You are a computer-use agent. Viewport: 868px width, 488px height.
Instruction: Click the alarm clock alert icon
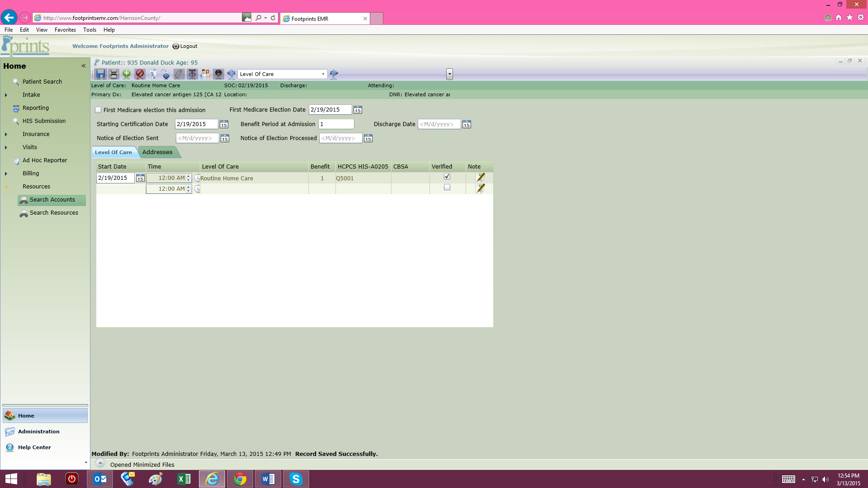192,74
